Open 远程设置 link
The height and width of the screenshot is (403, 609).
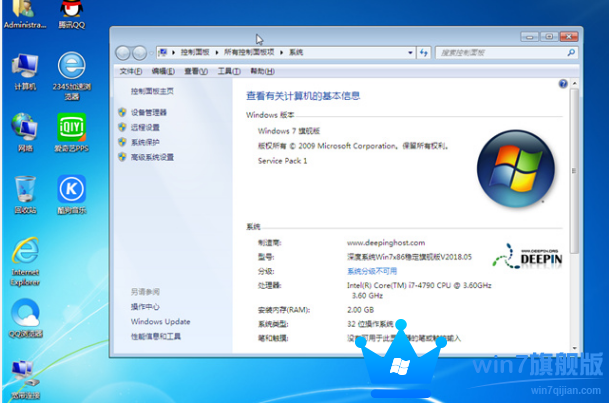point(145,127)
